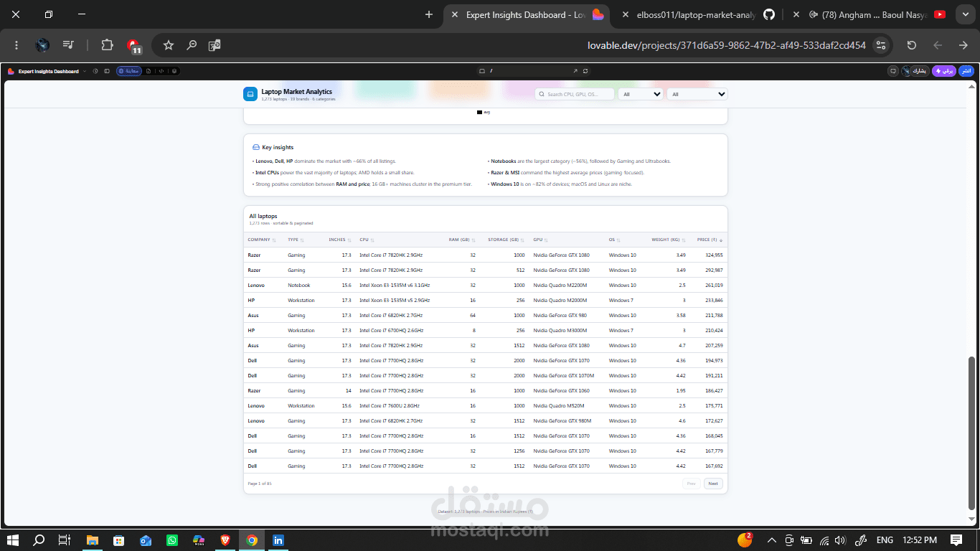This screenshot has height=551, width=980.
Task: Open the Windows notification center
Action: pyautogui.click(x=956, y=540)
